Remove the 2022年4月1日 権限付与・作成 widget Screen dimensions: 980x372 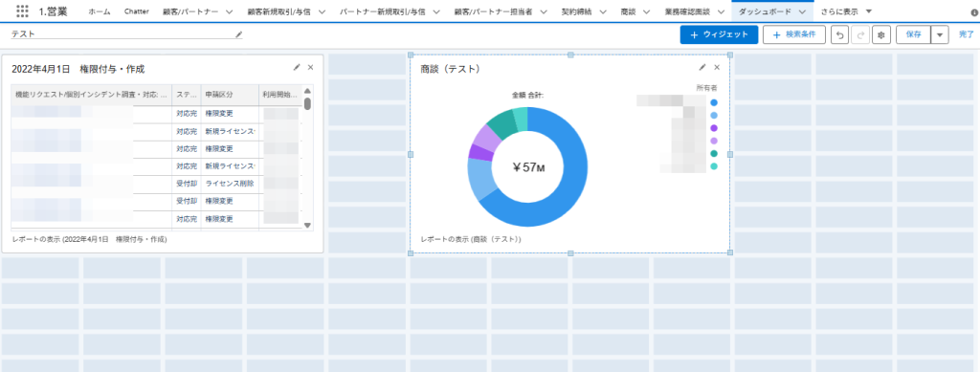tap(311, 67)
